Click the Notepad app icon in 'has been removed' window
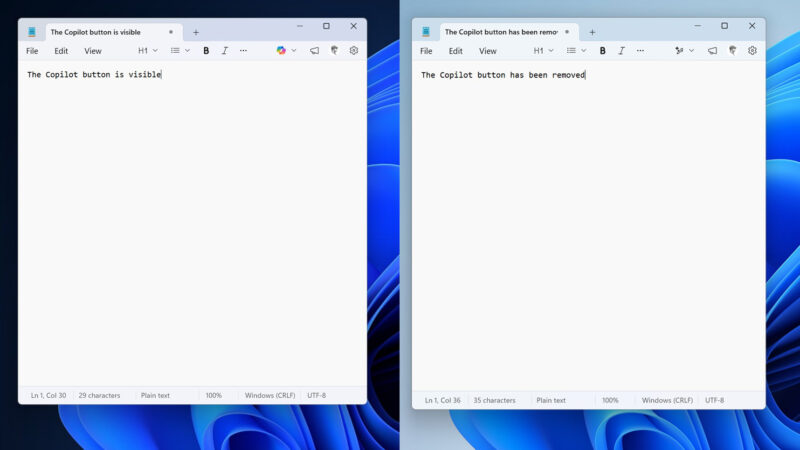The image size is (800, 450). [426, 32]
